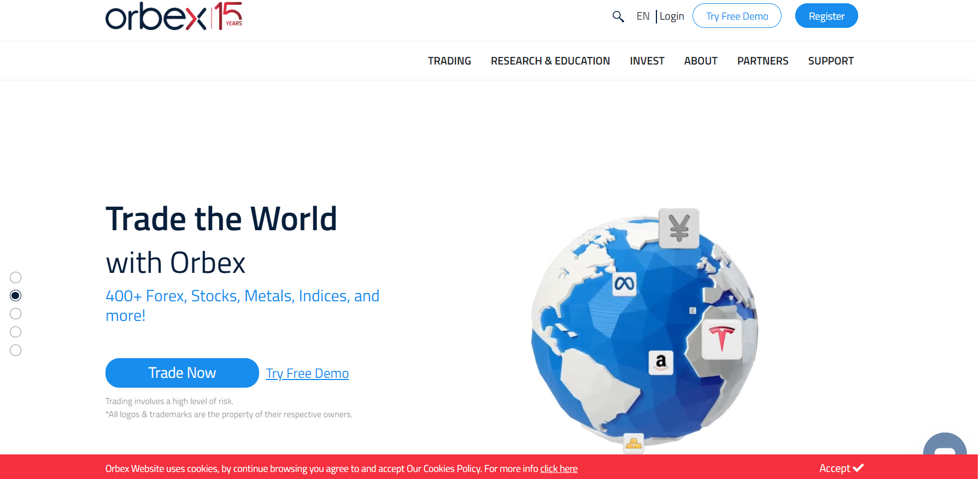The width and height of the screenshot is (980, 479).
Task: Click the 'Trading involves a high level of risk' text
Action: tap(169, 401)
